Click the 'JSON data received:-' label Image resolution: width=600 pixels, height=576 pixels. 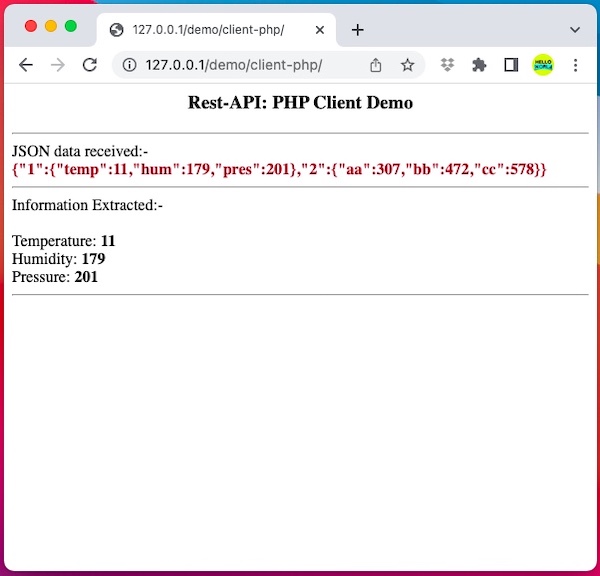80,152
